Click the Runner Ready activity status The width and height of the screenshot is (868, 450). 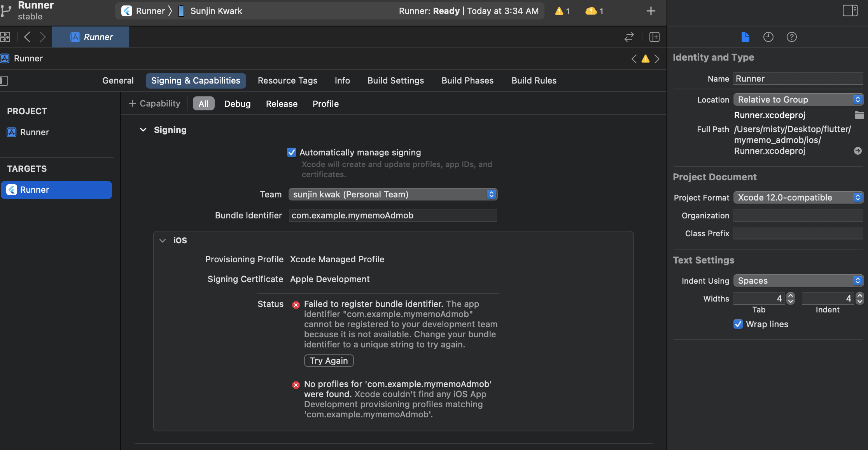[469, 11]
